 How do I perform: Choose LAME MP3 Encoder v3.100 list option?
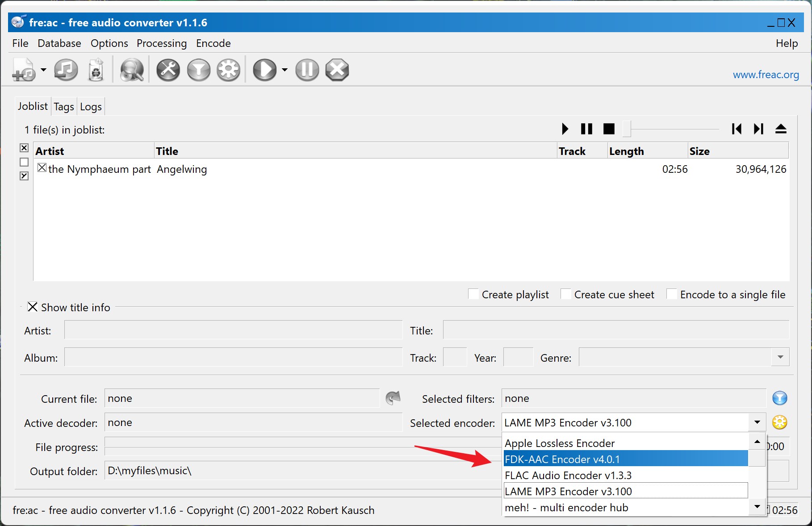tap(625, 491)
